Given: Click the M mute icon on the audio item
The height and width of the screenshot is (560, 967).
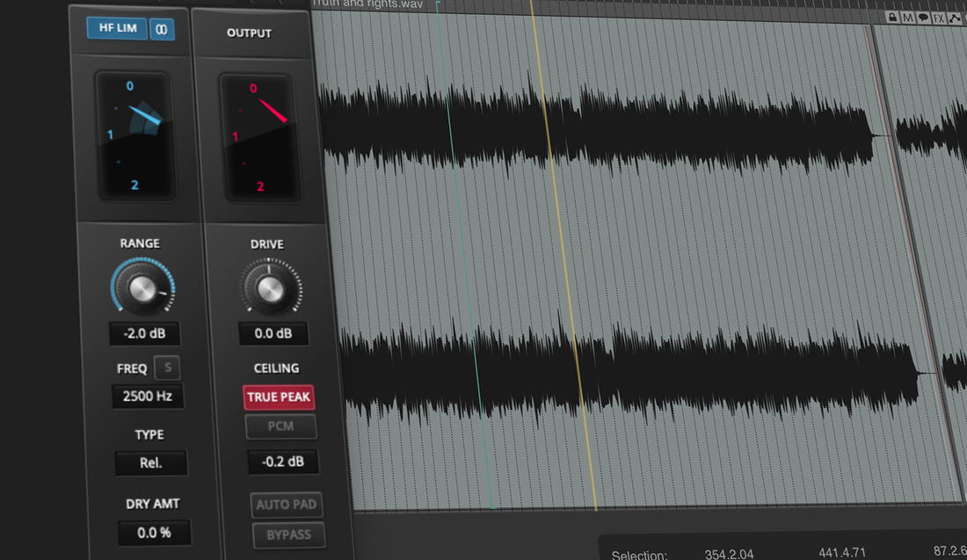Looking at the screenshot, I should [907, 18].
